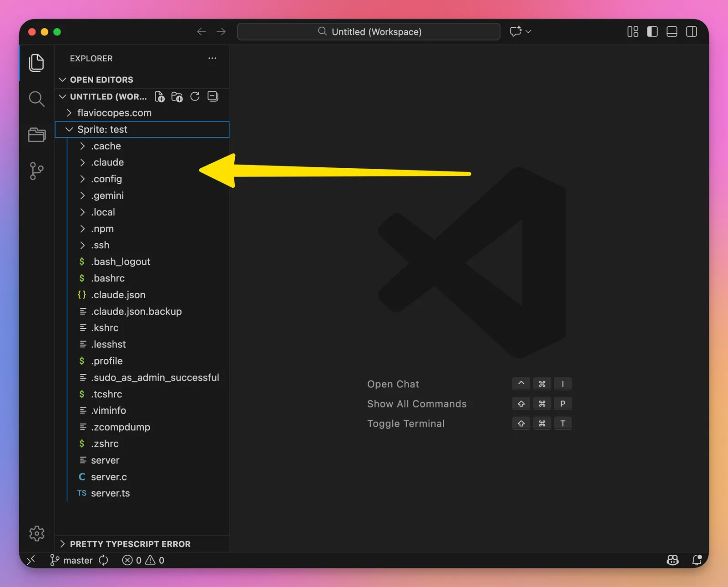The width and height of the screenshot is (728, 587).
Task: Open the .profile file
Action: (142, 361)
